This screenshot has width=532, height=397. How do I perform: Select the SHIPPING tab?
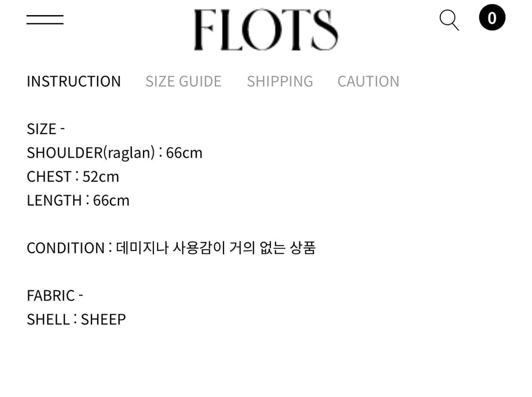pos(280,81)
